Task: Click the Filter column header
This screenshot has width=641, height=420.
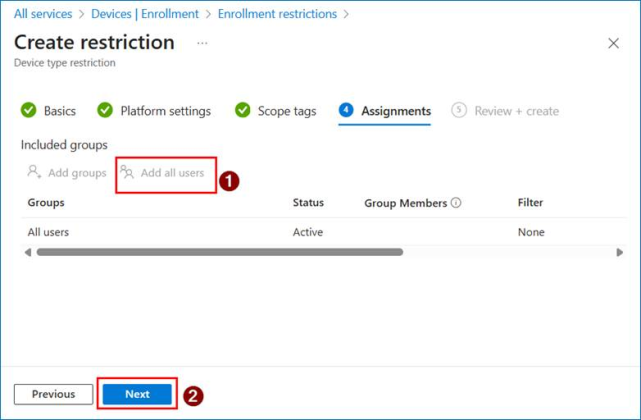Action: pyautogui.click(x=530, y=202)
